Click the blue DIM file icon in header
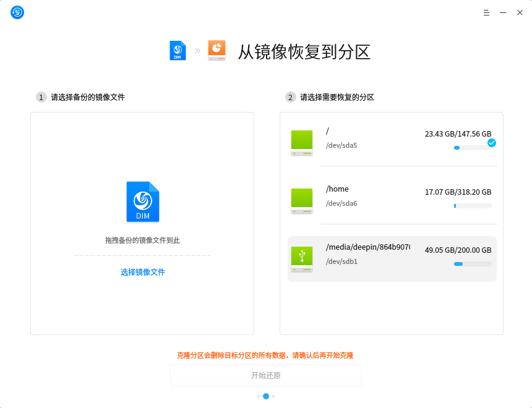The image size is (532, 408). [x=178, y=51]
